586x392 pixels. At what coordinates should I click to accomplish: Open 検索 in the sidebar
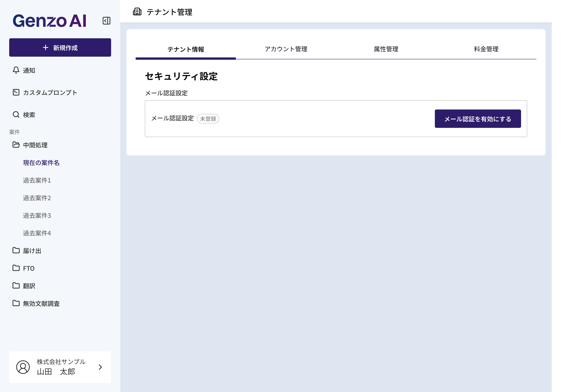pyautogui.click(x=29, y=115)
